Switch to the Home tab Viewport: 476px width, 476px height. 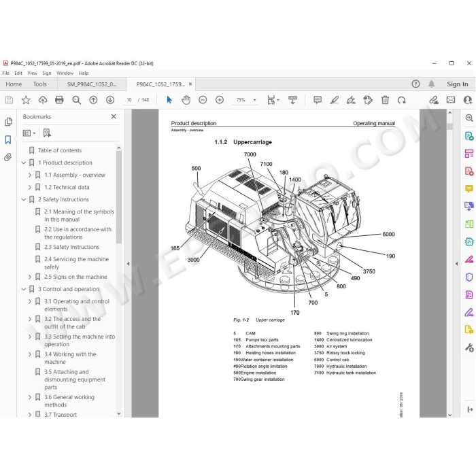pos(14,84)
